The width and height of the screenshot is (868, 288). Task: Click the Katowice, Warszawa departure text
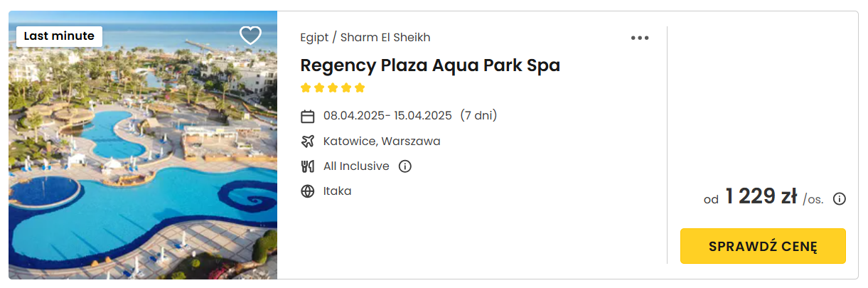(x=382, y=142)
